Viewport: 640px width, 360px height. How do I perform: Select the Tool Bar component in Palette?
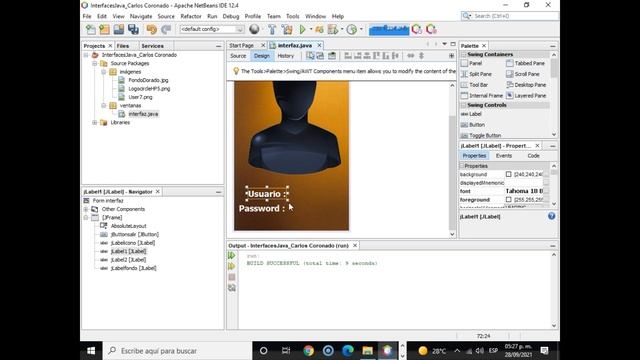[475, 85]
